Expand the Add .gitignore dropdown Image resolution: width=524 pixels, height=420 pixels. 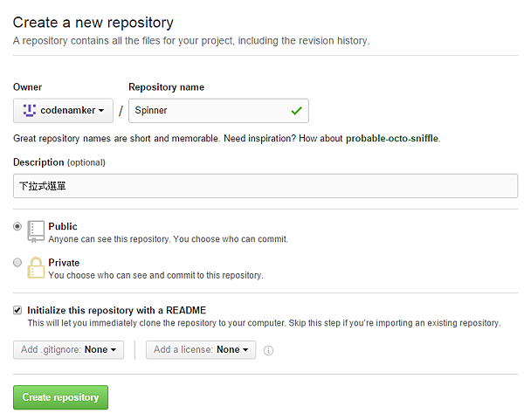68,350
